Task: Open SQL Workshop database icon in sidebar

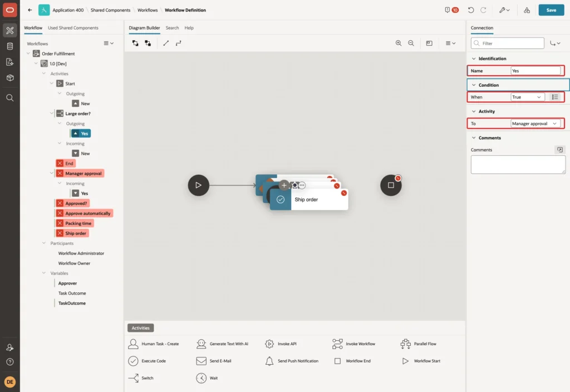Action: tap(10, 46)
